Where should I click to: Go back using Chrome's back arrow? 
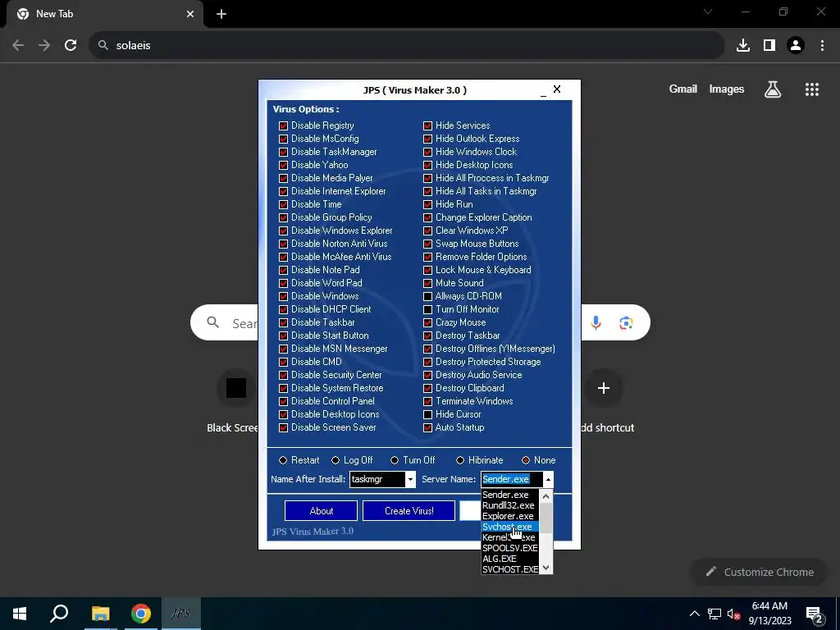(18, 46)
